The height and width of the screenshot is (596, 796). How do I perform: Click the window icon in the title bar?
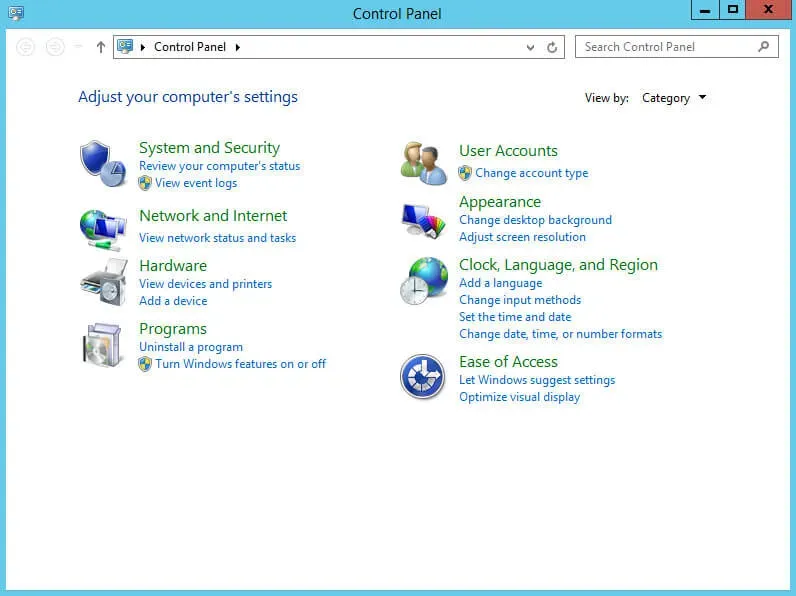16,13
